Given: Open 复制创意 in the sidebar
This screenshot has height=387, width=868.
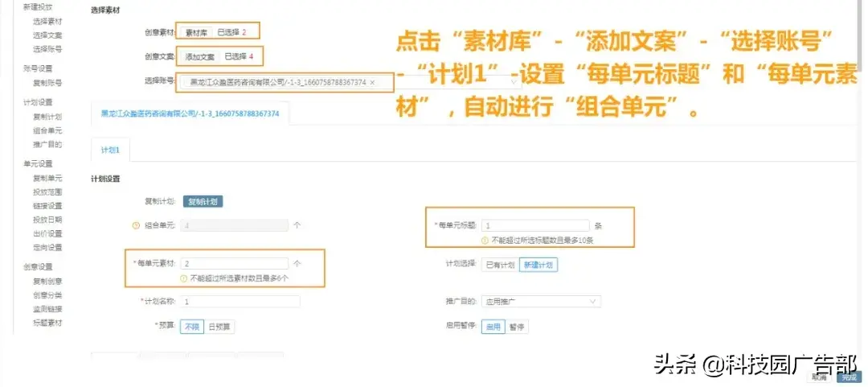Looking at the screenshot, I should [47, 281].
